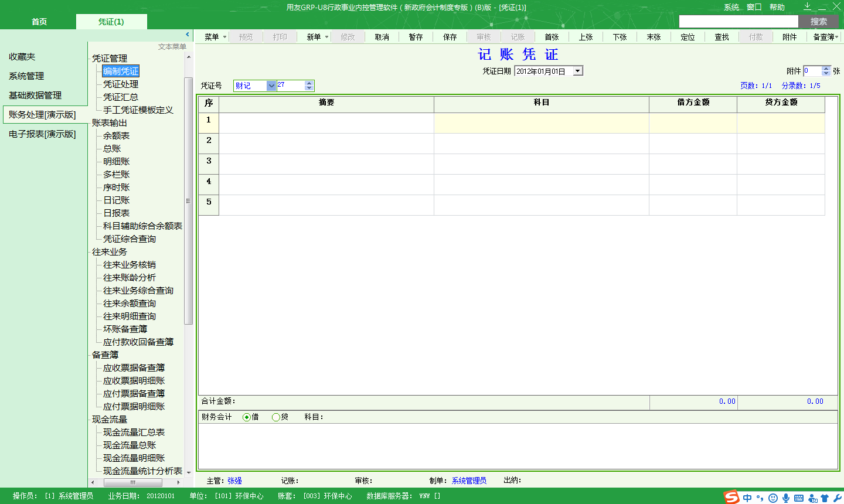Select 基础数据管理 in left sidebar

(35, 96)
